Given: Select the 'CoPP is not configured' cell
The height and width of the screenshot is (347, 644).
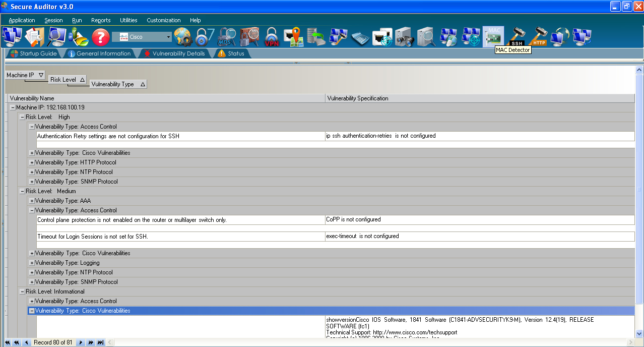Looking at the screenshot, I should click(480, 220).
